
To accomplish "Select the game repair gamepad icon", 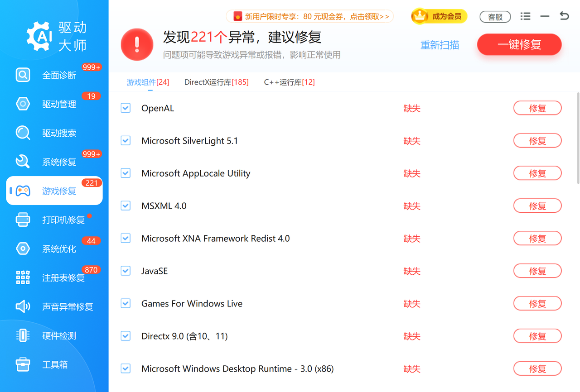I will 23,191.
